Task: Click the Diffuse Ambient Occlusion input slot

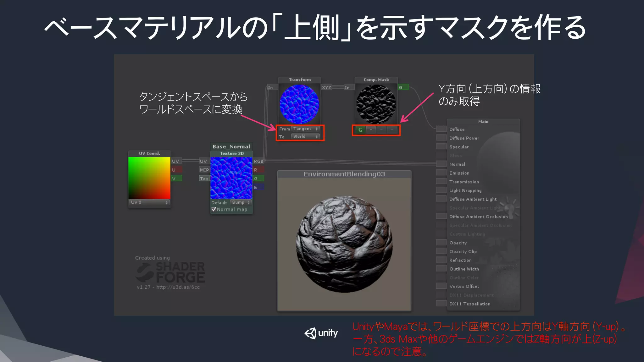Action: click(441, 216)
